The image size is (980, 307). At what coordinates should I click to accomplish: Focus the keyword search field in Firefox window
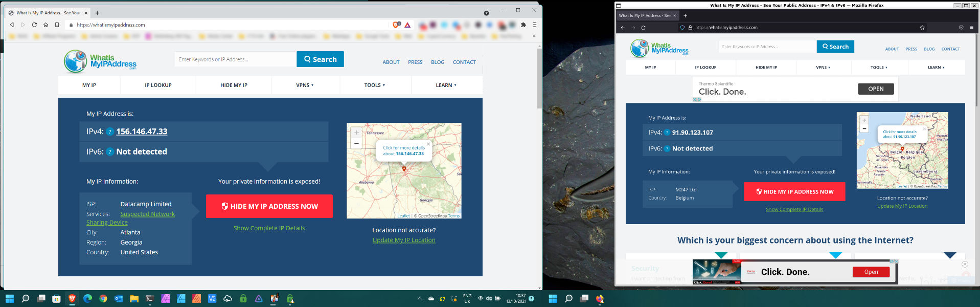[767, 47]
